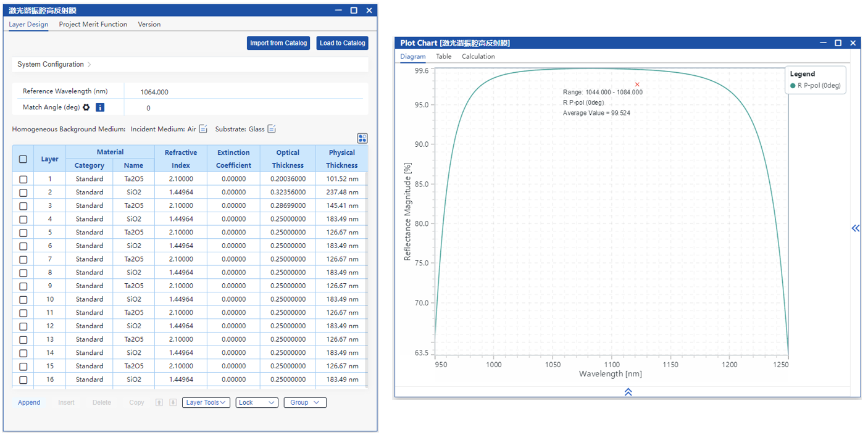The height and width of the screenshot is (435, 868).
Task: Switch to the Project Merit Function tab
Action: [93, 24]
